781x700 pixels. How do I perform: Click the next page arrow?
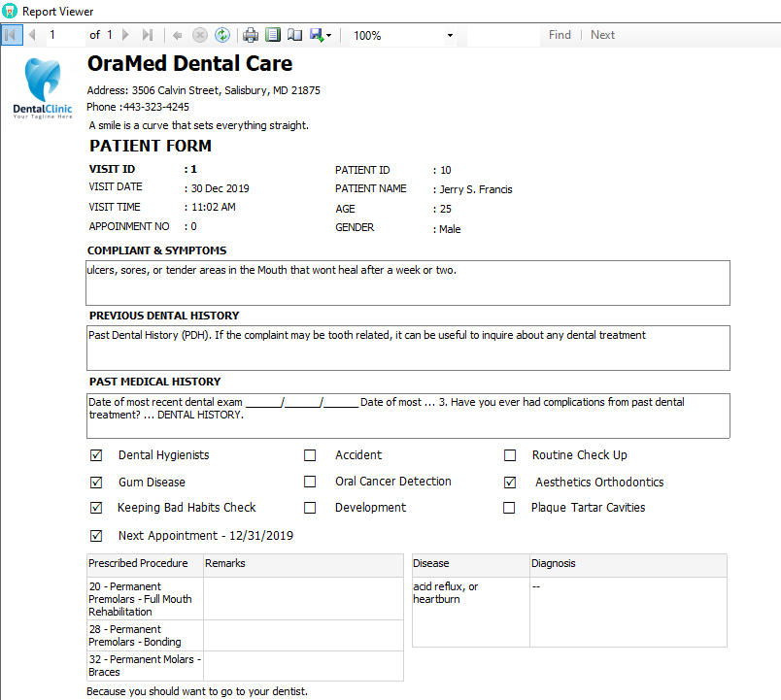(123, 35)
